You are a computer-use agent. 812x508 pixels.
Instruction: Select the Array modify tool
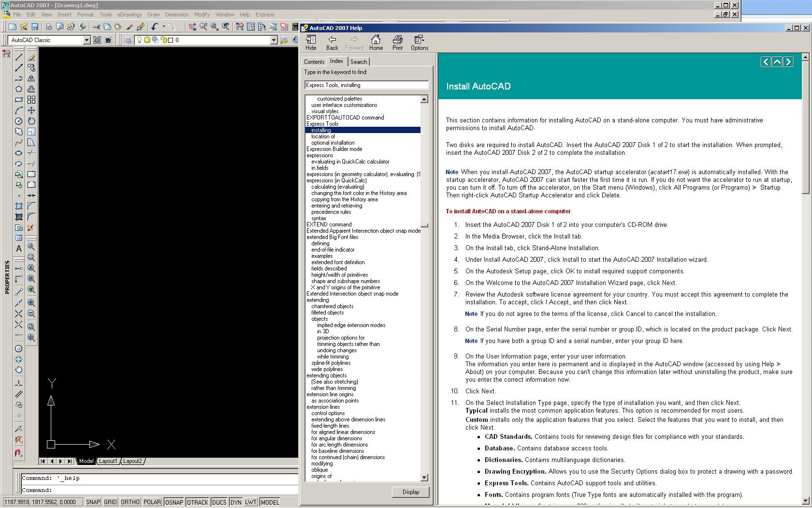31,100
